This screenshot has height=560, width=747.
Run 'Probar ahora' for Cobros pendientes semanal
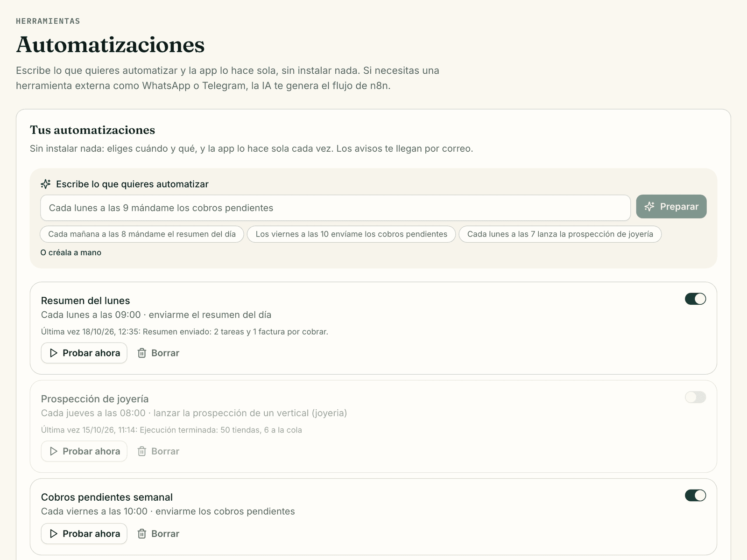coord(84,533)
